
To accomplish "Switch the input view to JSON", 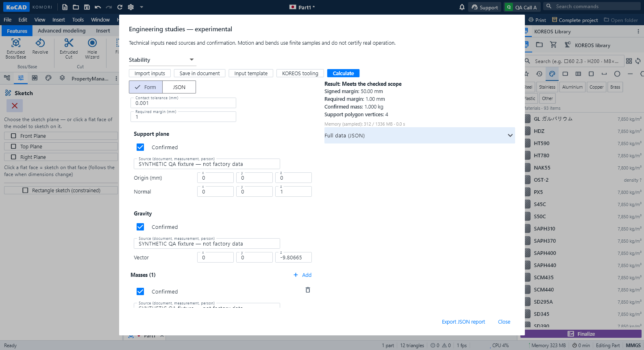I will 179,87.
